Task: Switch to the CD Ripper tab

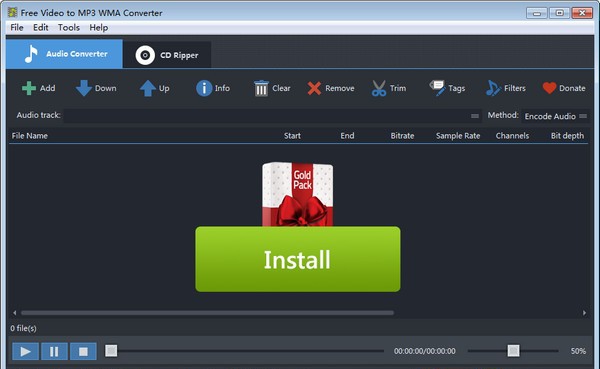Action: coord(167,55)
